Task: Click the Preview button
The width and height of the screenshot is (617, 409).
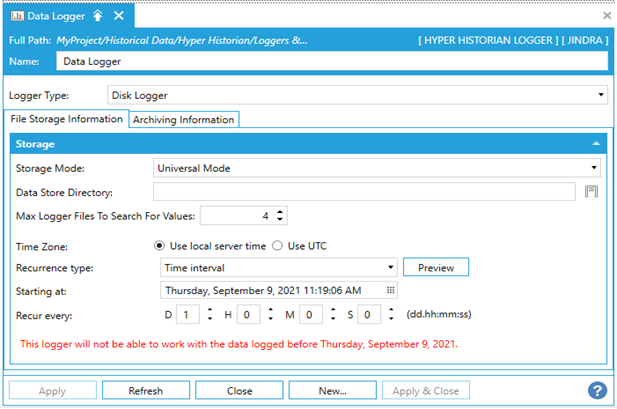Action: [435, 268]
